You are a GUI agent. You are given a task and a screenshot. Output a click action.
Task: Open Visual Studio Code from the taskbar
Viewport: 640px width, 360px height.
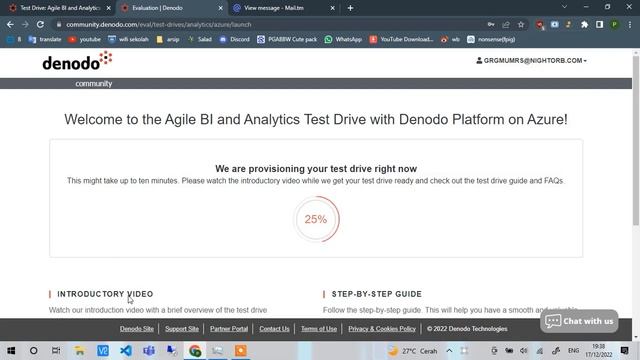(x=126, y=351)
